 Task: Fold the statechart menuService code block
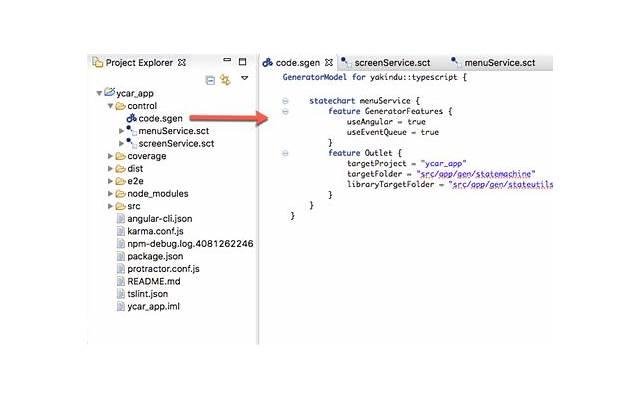(x=285, y=101)
